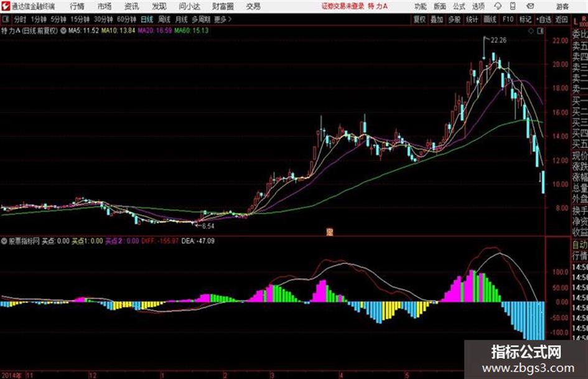Switch to the 周线 weekly tab

[164, 19]
